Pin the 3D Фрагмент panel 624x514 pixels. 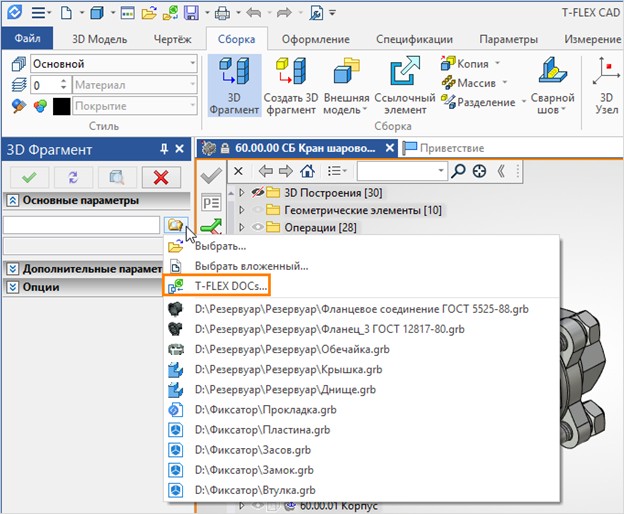164,149
